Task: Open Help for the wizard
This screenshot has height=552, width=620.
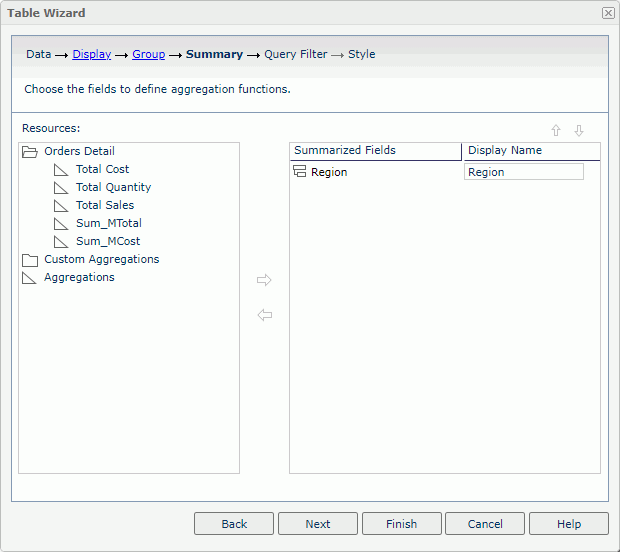Action: coord(569,524)
